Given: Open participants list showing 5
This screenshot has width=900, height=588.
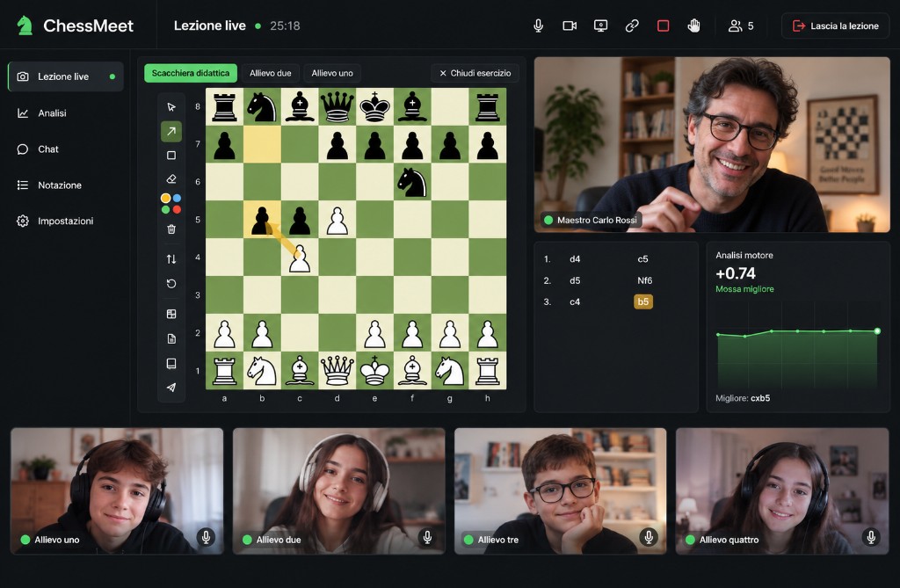Looking at the screenshot, I should click(x=741, y=25).
